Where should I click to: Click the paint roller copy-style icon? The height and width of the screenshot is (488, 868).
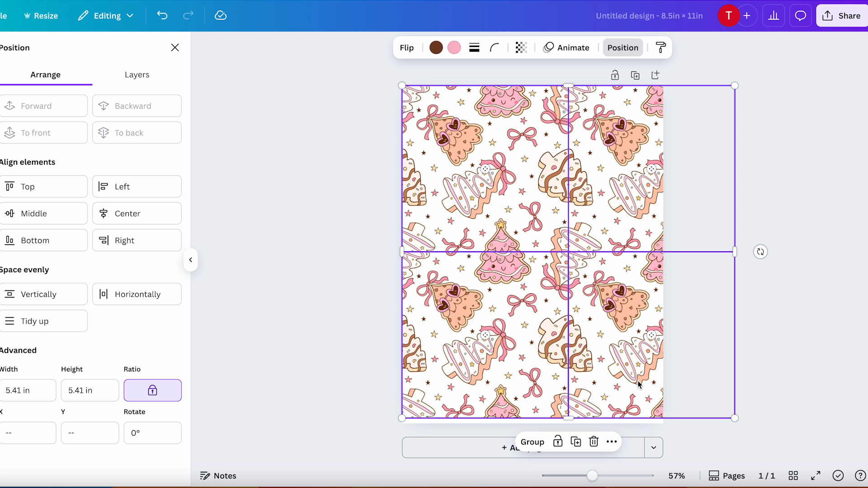[661, 47]
